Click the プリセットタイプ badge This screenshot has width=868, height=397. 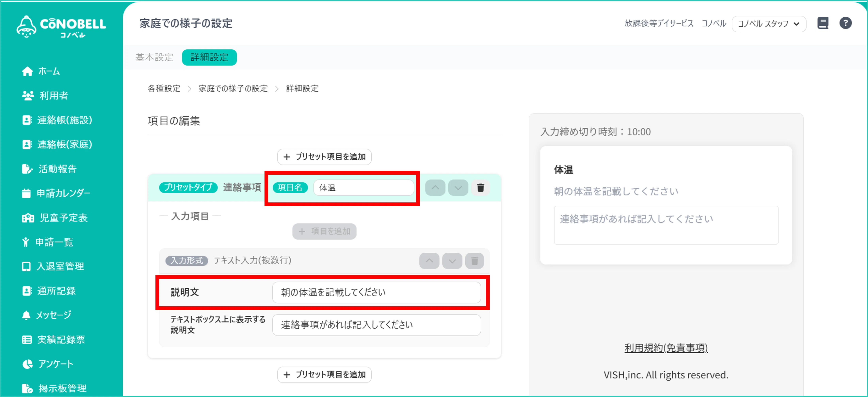coord(188,187)
